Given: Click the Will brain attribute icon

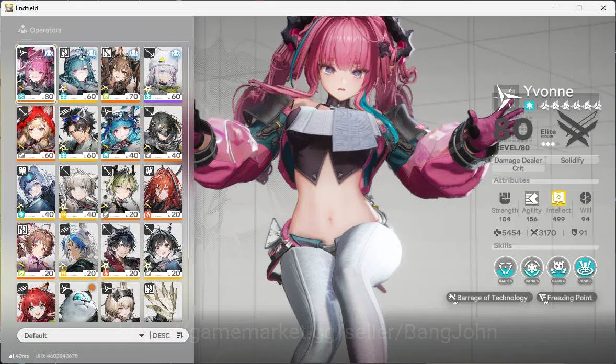Looking at the screenshot, I should click(585, 198).
